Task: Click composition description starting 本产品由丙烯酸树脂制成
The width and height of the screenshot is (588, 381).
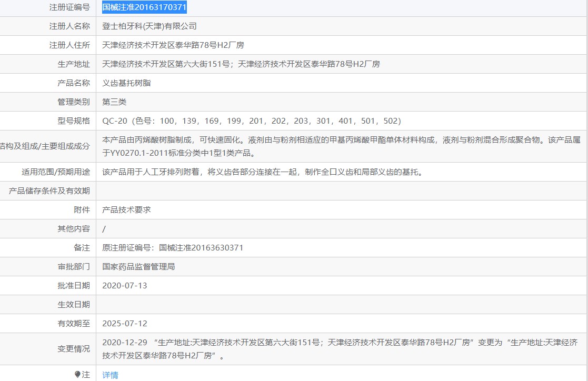Action: 341,146
